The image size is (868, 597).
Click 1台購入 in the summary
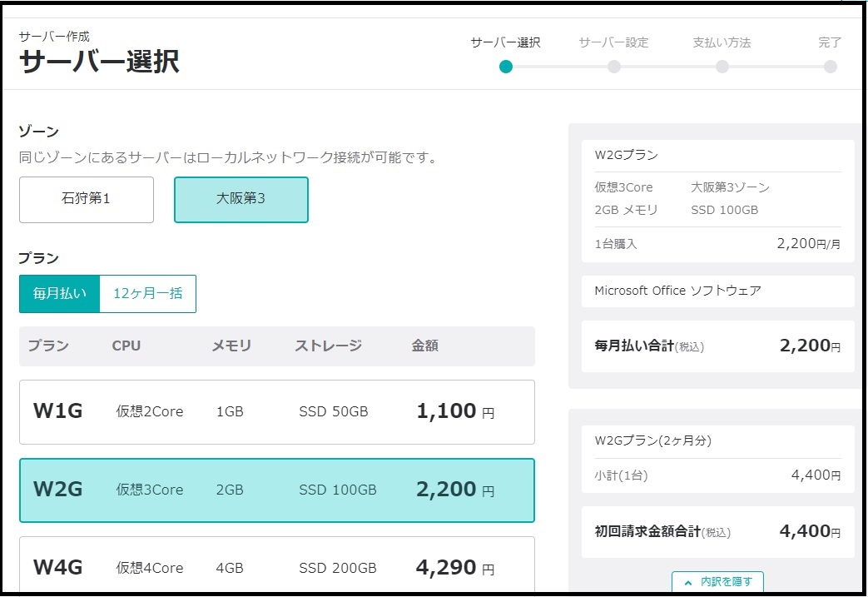point(616,244)
